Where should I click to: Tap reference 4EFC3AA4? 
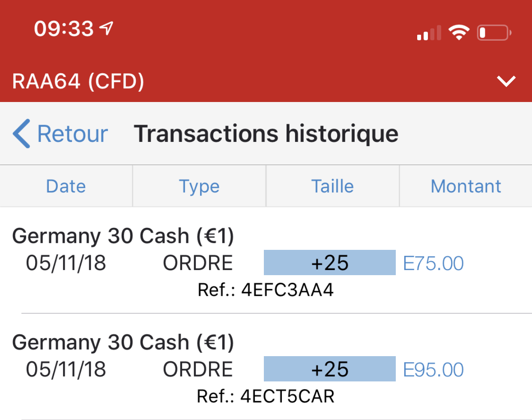pos(266,290)
